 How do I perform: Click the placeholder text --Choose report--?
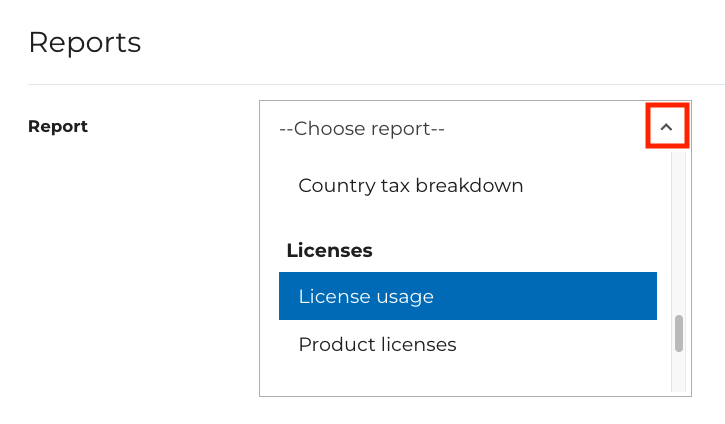[362, 129]
